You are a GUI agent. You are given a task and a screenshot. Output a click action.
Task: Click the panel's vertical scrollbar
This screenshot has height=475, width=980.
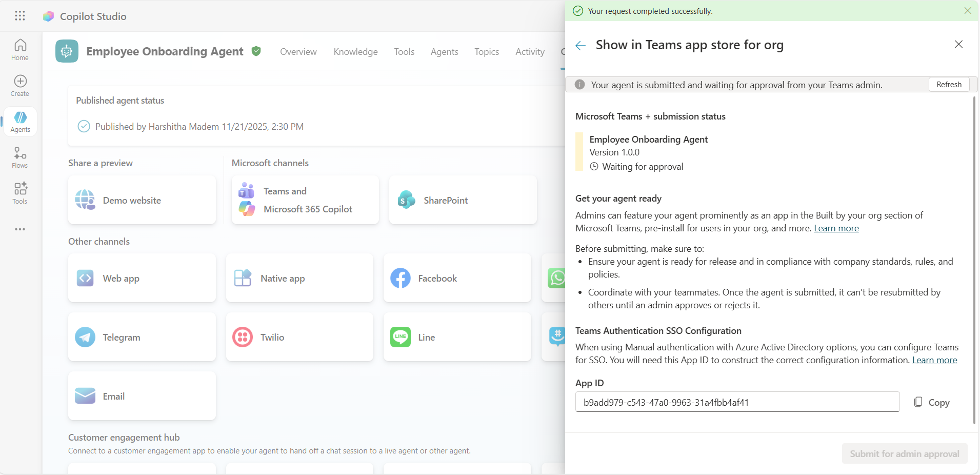pos(974,256)
